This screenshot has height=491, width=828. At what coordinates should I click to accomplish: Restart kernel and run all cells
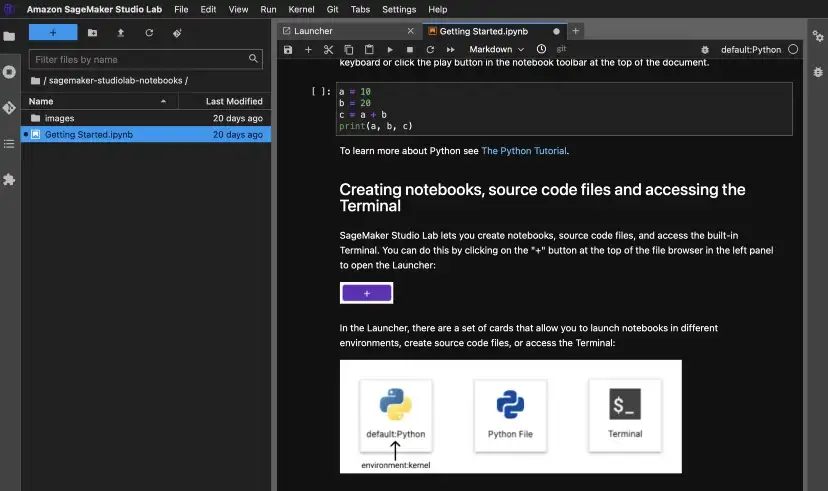point(450,50)
